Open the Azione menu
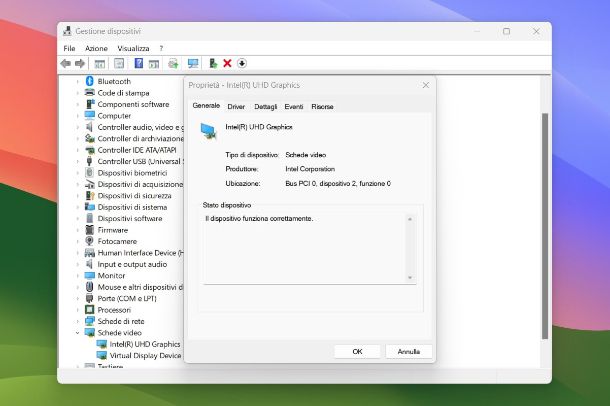This screenshot has height=406, width=610. pos(96,48)
